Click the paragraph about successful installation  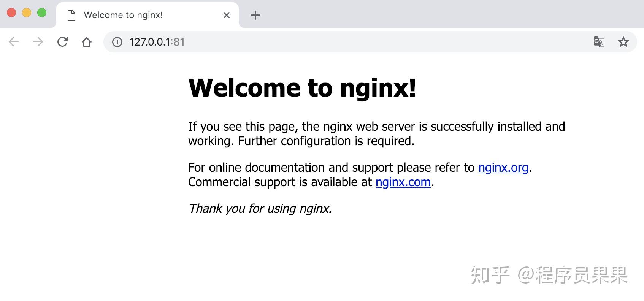(377, 134)
